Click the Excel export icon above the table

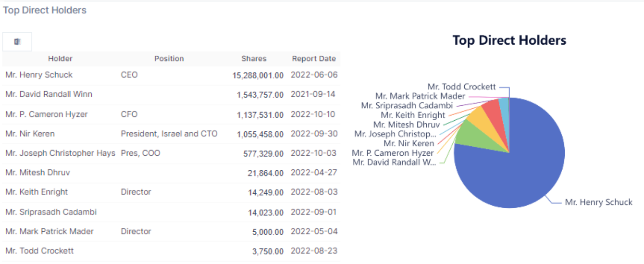[x=17, y=42]
